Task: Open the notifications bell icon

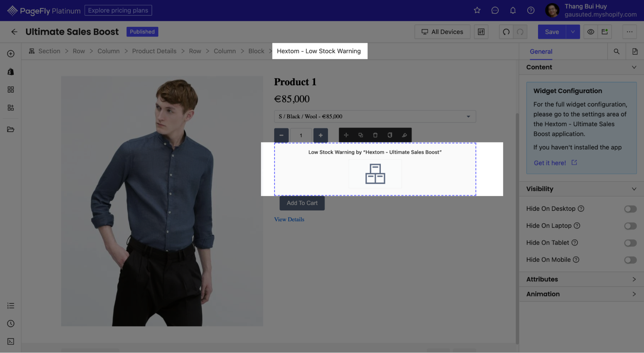Action: coord(513,10)
